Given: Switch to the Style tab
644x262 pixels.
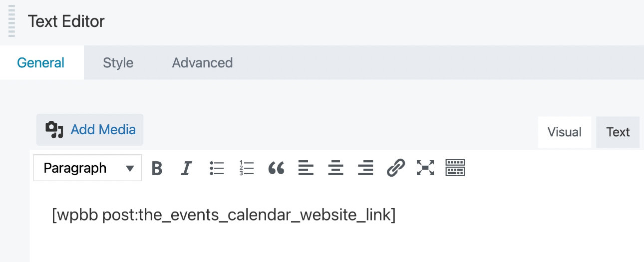Looking at the screenshot, I should 118,63.
